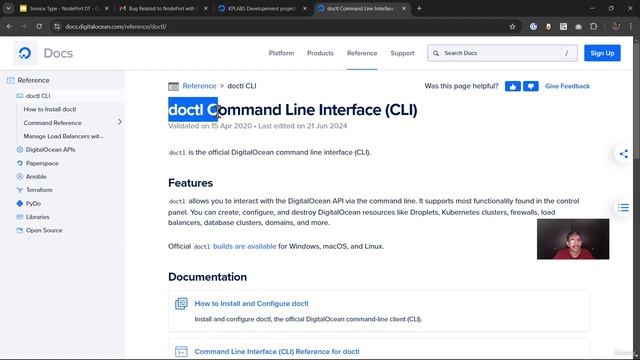Click the Paperspace sidebar icon
Image resolution: width=640 pixels, height=360 pixels.
pos(20,163)
